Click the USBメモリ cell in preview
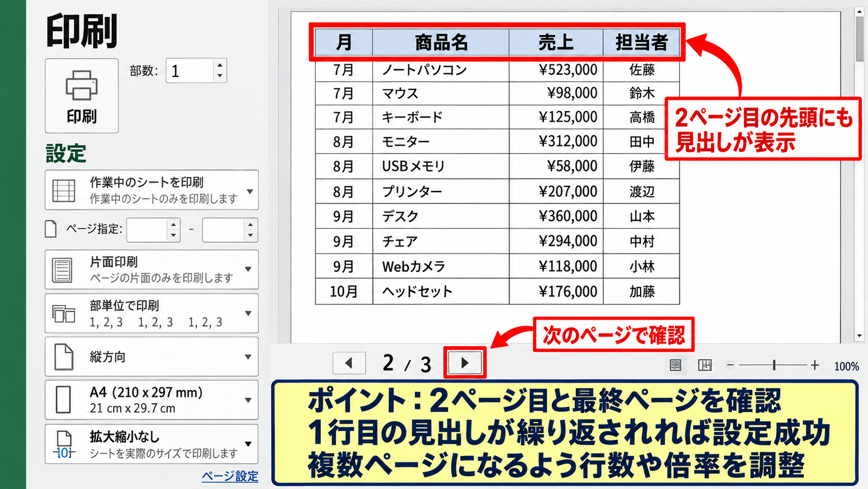 tap(441, 166)
